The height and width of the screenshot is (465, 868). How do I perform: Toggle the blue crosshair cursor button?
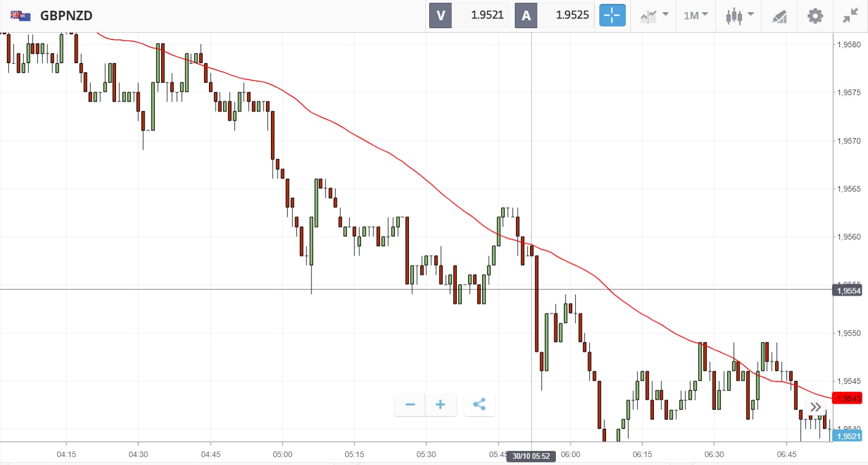point(612,15)
